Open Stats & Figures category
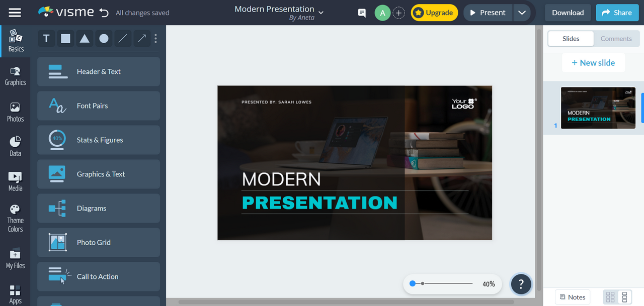The width and height of the screenshot is (644, 306). point(99,140)
